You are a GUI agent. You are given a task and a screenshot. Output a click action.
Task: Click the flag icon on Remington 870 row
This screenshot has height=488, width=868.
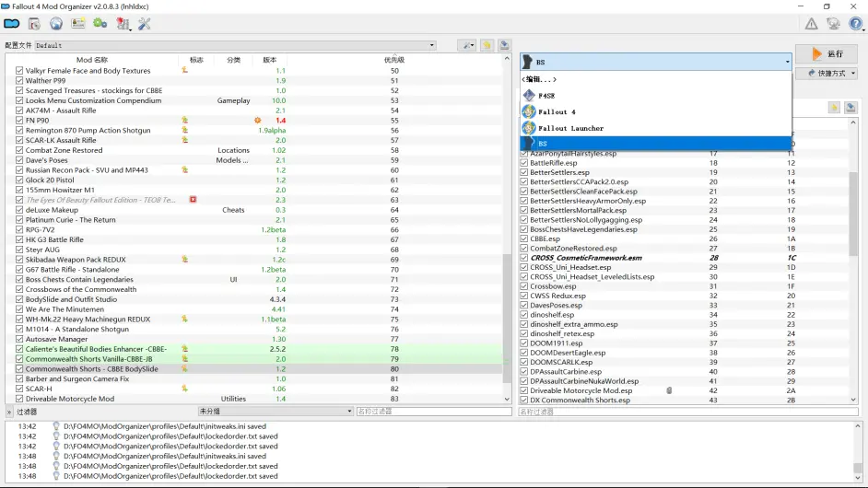(x=185, y=130)
